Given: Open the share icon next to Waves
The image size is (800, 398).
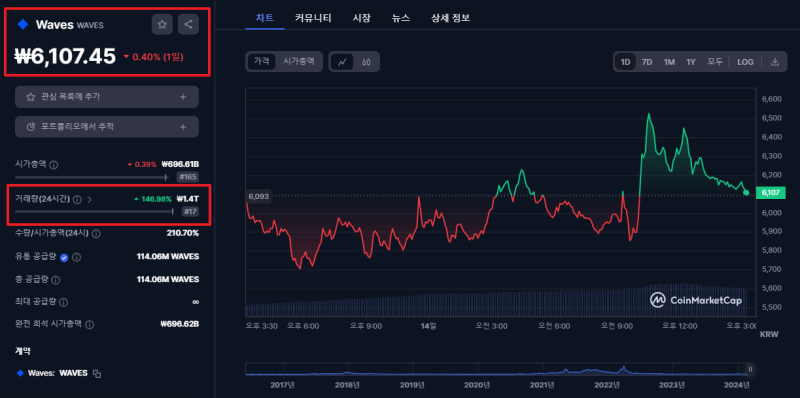Looking at the screenshot, I should (188, 24).
